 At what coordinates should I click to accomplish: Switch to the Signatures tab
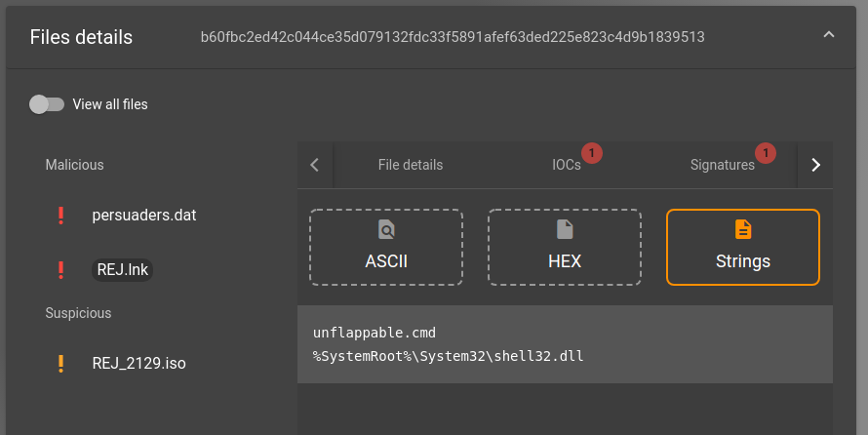click(722, 165)
